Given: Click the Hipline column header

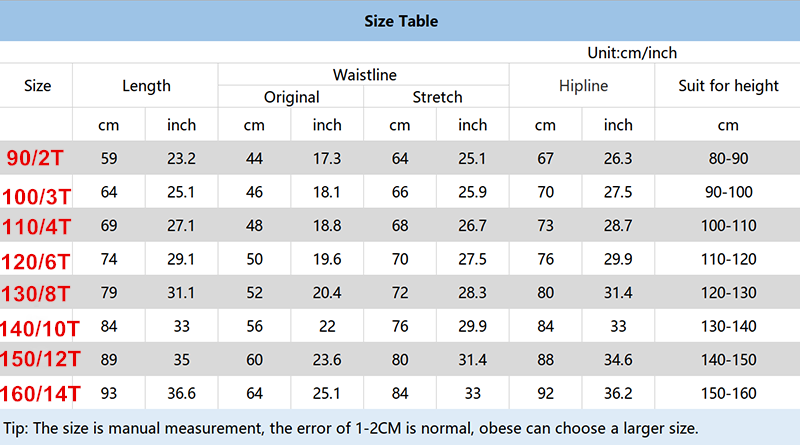Looking at the screenshot, I should tap(583, 86).
